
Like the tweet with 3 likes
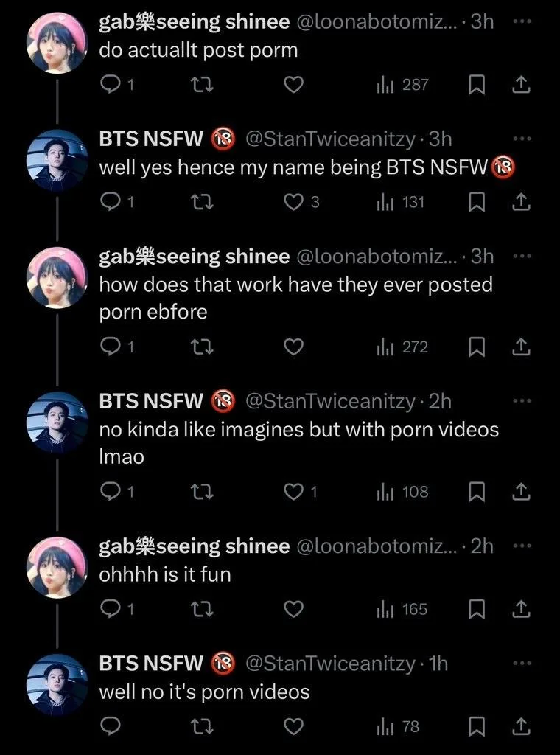click(301, 203)
